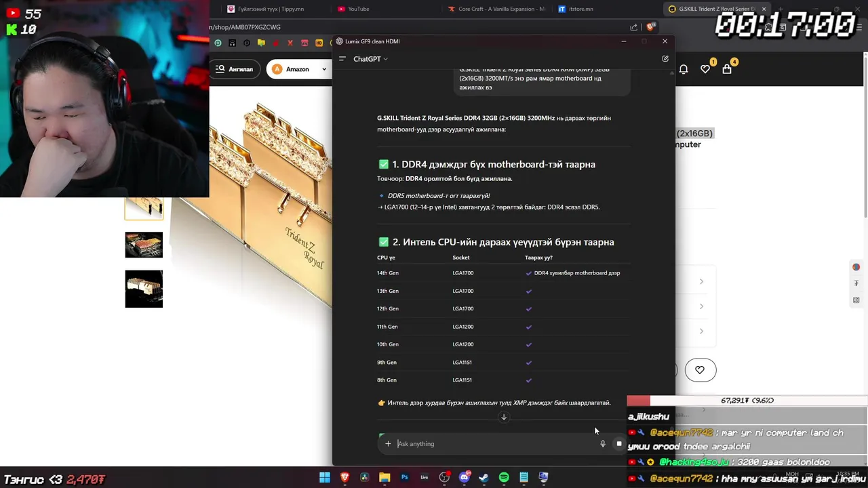Open Windows Start menu
Screen dimensions: 868x488
click(325, 477)
